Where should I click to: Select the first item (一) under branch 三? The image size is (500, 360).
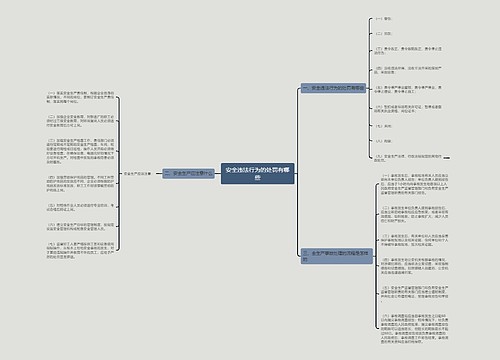pos(415,184)
